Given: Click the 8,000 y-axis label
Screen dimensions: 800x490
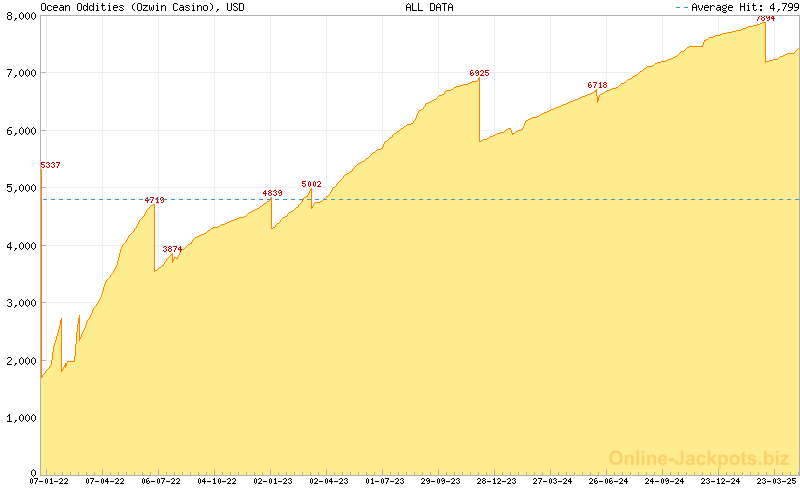Looking at the screenshot, I should click(20, 16).
